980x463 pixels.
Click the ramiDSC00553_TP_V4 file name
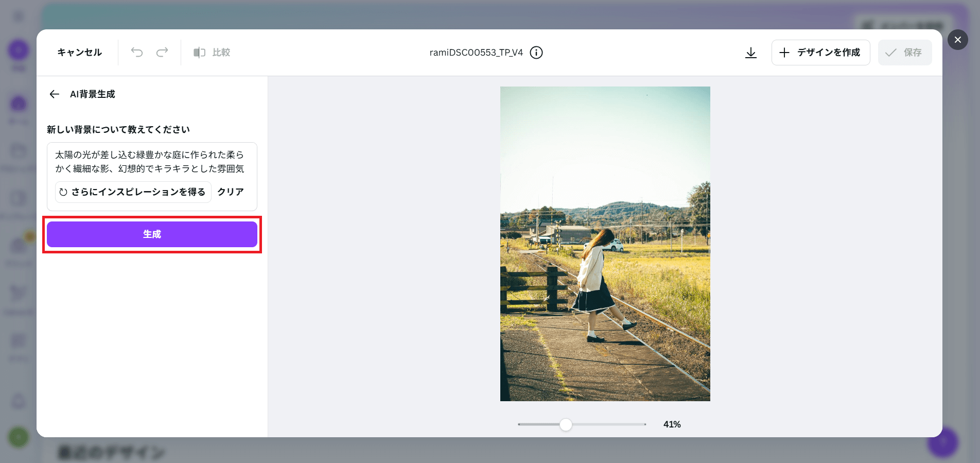(476, 53)
